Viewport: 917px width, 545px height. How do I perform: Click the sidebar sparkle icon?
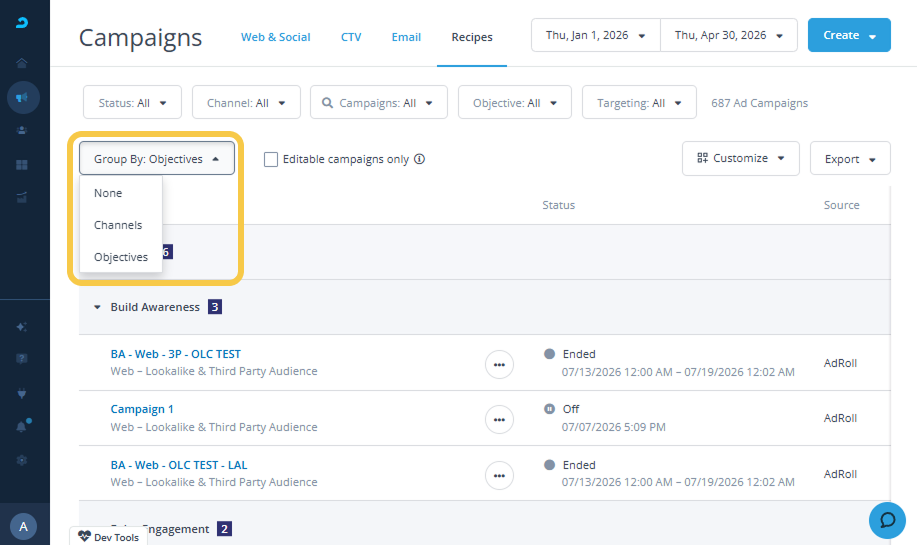coord(22,326)
